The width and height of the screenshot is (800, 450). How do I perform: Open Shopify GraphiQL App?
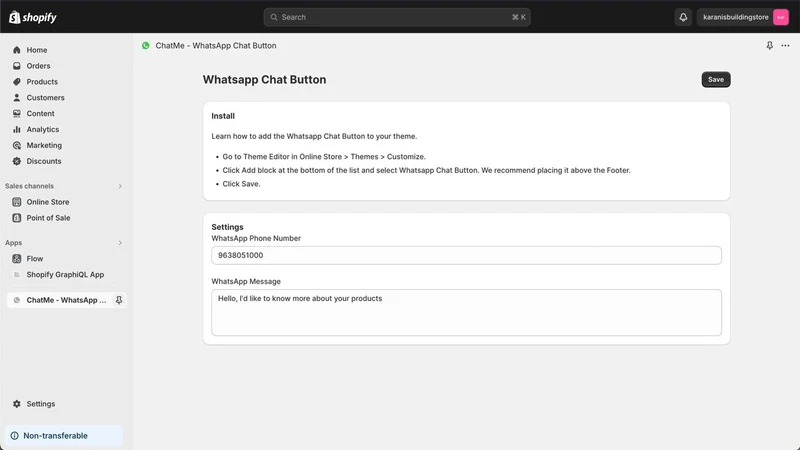[x=65, y=274]
